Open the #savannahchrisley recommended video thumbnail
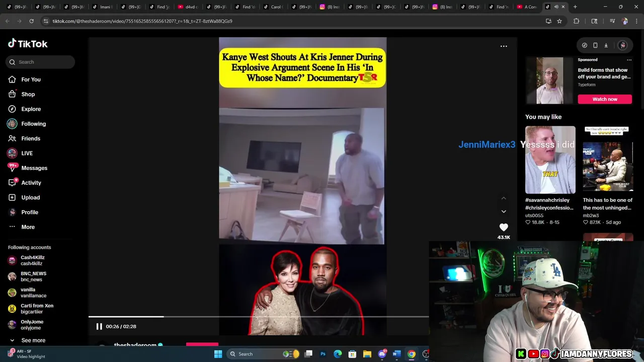644x362 pixels. tap(550, 160)
